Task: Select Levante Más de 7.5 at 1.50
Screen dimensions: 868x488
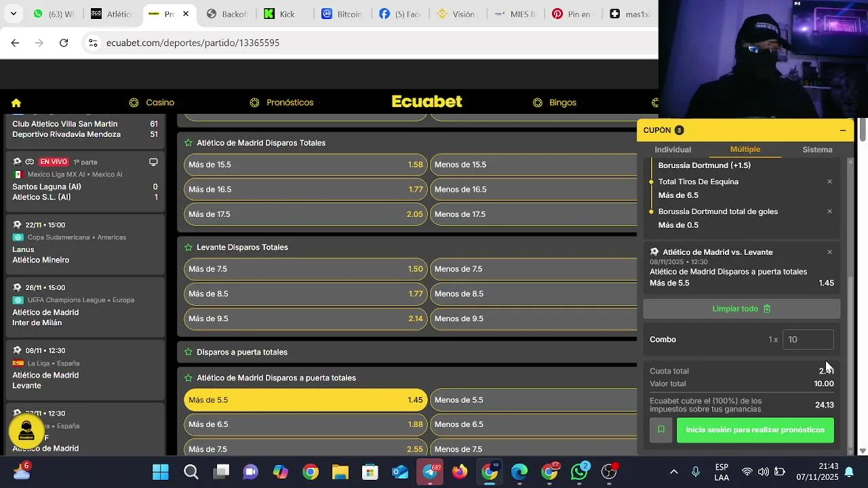Action: [x=305, y=269]
